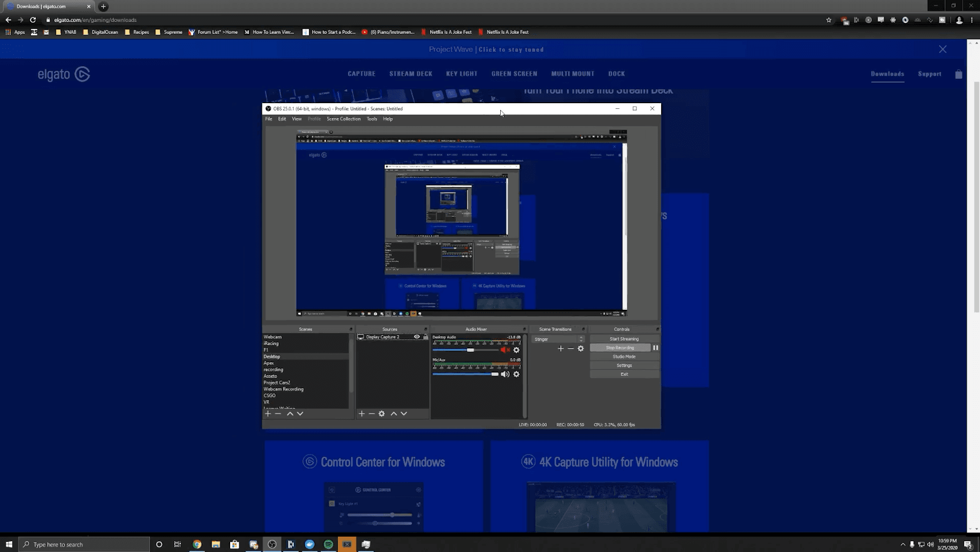The image size is (980, 552).
Task: Open File Explorer from the taskbar
Action: click(x=216, y=544)
